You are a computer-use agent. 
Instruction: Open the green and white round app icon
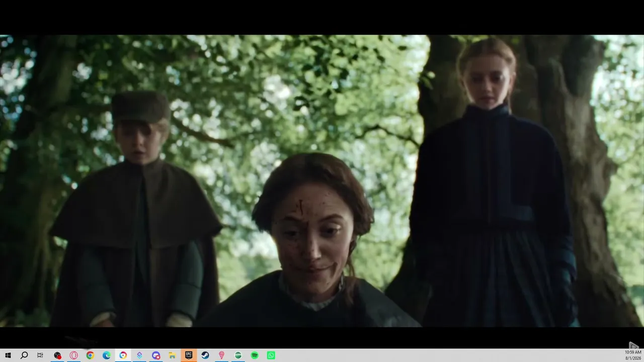238,355
